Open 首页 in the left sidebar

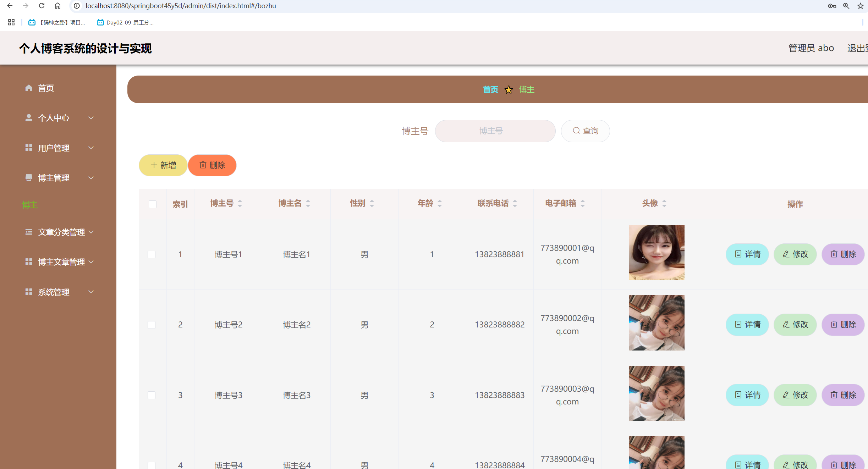[46, 88]
